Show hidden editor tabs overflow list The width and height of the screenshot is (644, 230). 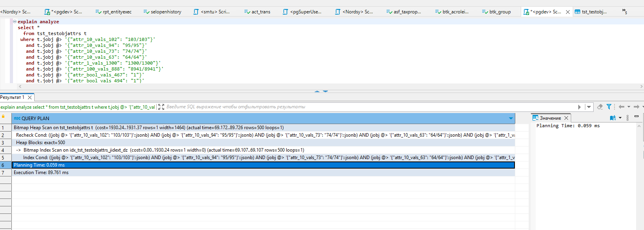click(624, 11)
